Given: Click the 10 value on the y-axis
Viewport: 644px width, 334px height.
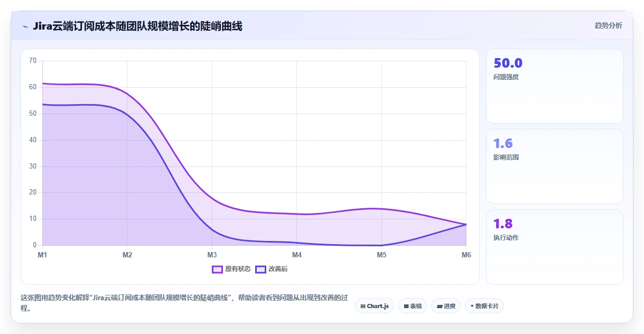Looking at the screenshot, I should (x=33, y=219).
